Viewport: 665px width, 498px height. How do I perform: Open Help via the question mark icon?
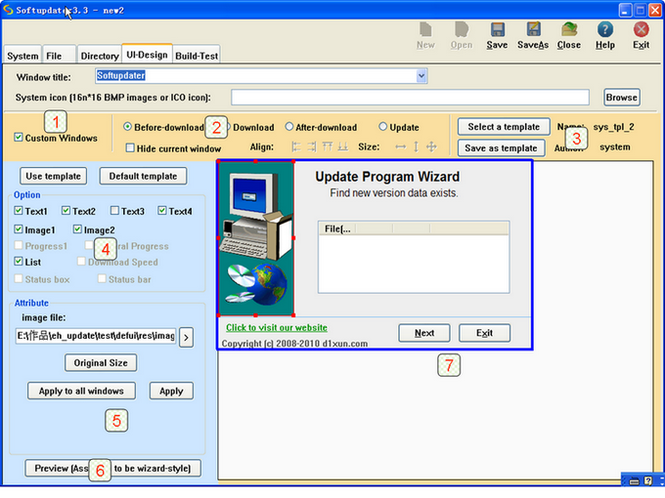coord(605,30)
